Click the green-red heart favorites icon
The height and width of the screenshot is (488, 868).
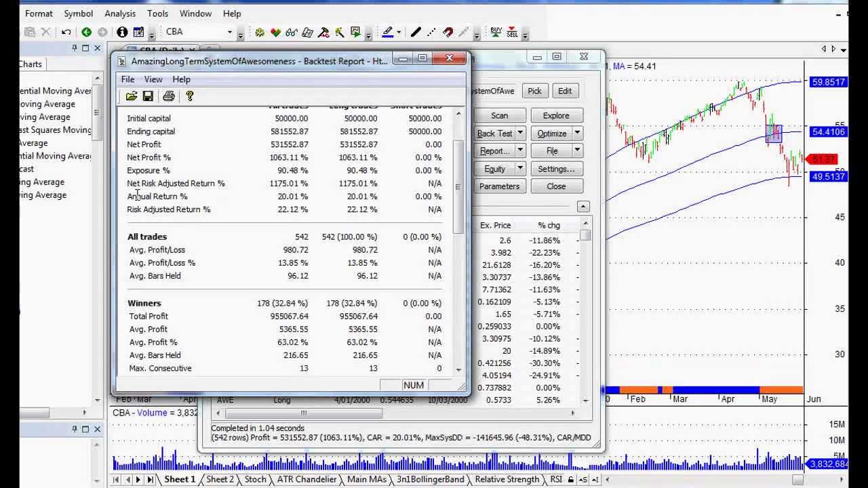(x=275, y=32)
